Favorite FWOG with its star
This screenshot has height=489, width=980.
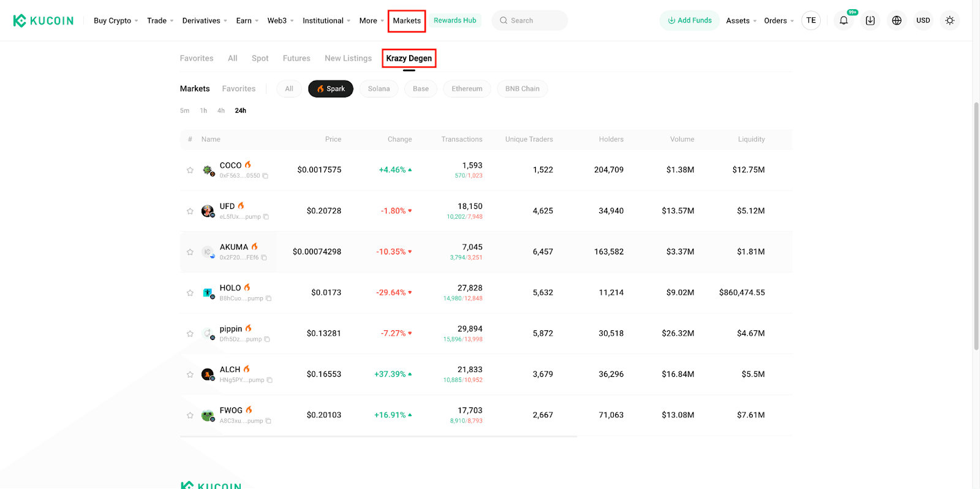(190, 415)
